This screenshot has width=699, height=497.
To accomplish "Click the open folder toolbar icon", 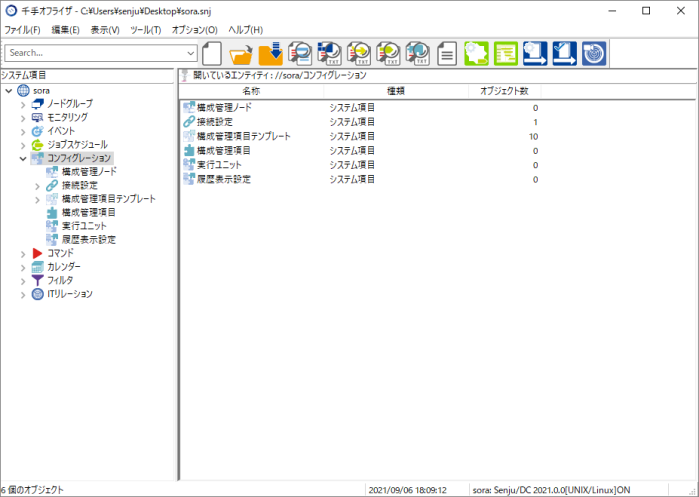I will pos(241,53).
